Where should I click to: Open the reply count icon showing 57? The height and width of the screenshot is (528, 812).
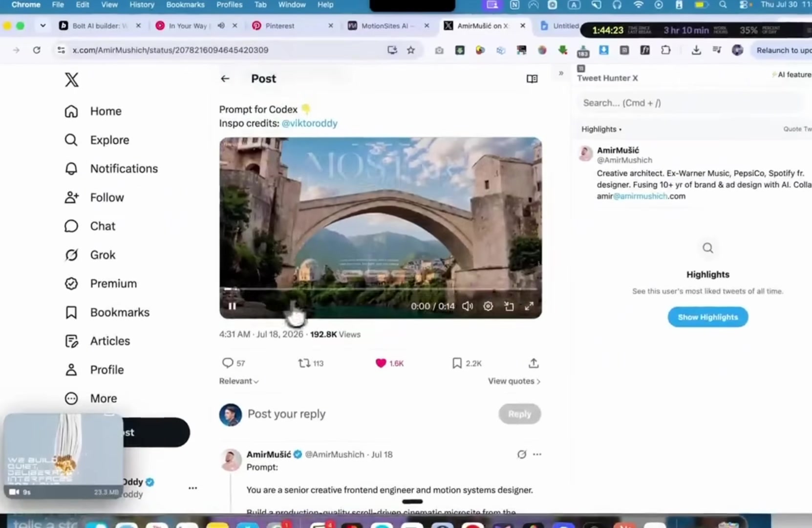[x=234, y=363]
